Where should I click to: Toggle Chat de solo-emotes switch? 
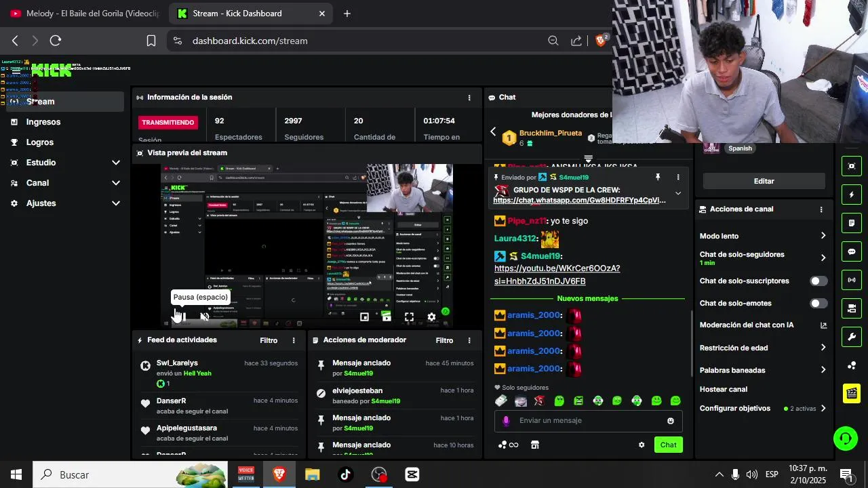pyautogui.click(x=818, y=304)
